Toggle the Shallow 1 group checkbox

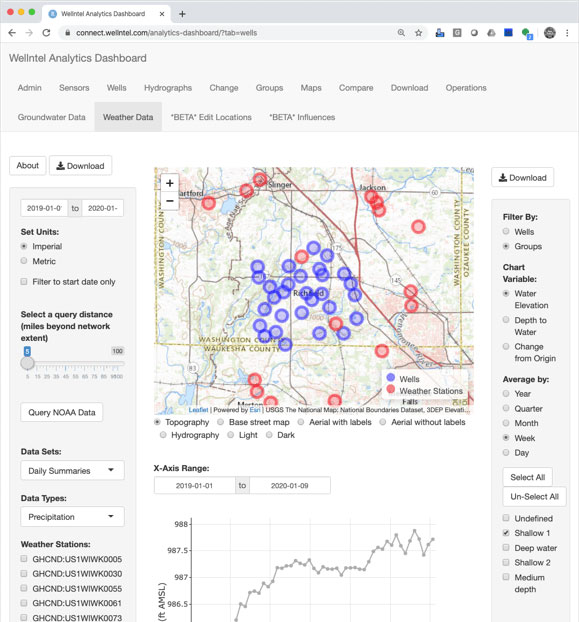coord(506,533)
